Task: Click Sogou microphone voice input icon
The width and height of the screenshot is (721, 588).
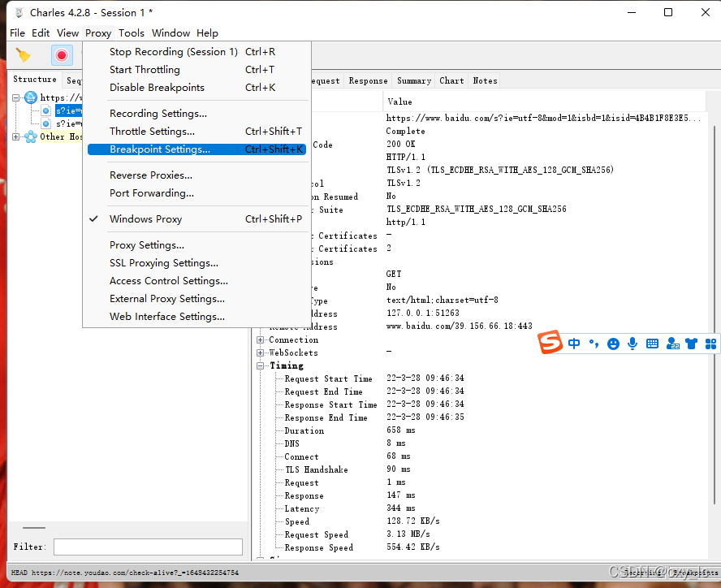Action: [632, 344]
